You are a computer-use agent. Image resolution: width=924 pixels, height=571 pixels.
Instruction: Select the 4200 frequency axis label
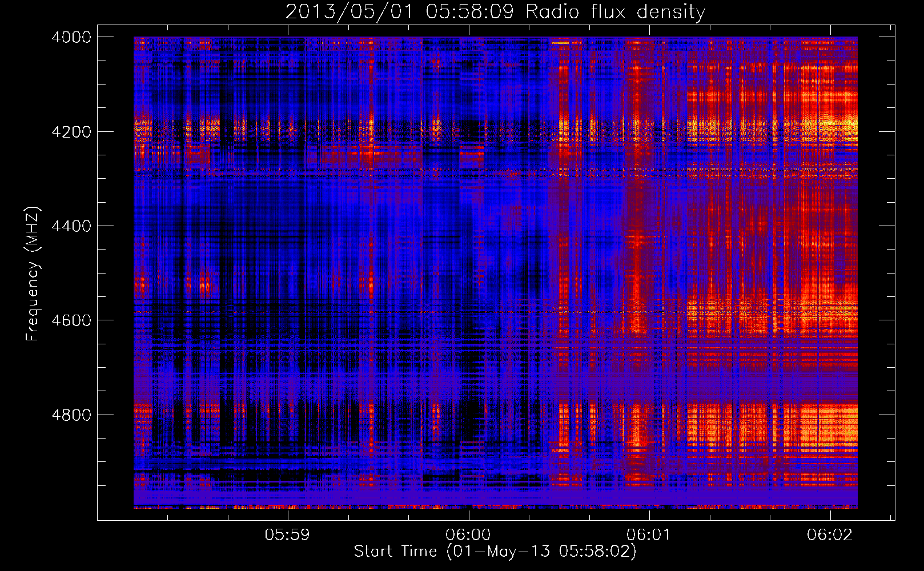tap(71, 132)
